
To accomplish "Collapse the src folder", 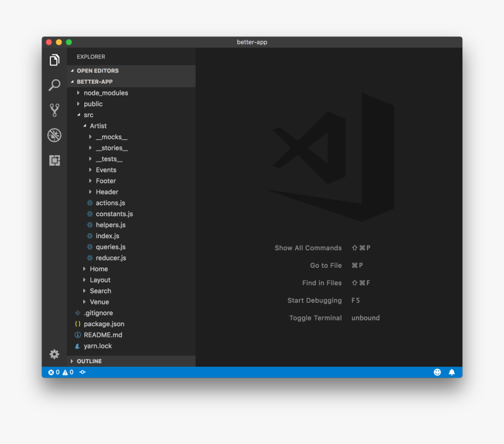I will click(88, 115).
